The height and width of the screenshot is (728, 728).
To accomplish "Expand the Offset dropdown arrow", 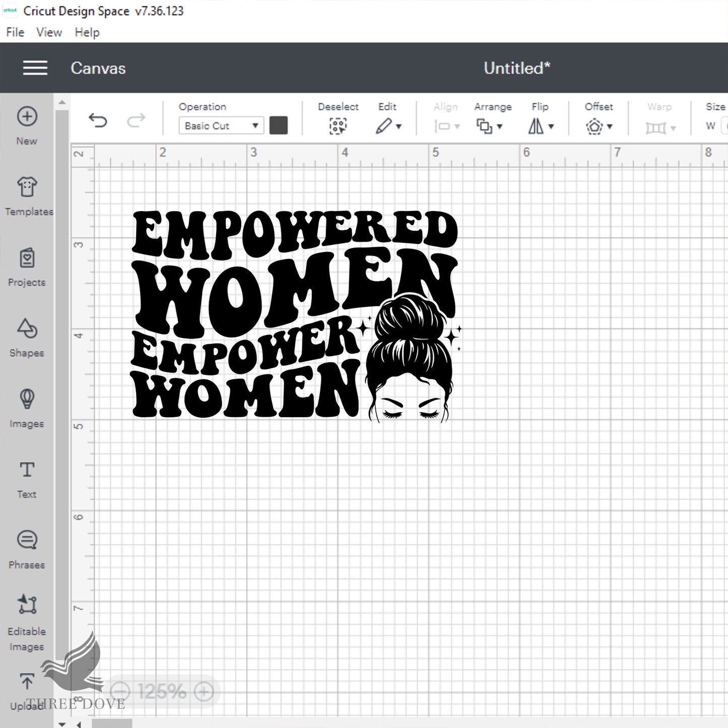I will (x=610, y=126).
